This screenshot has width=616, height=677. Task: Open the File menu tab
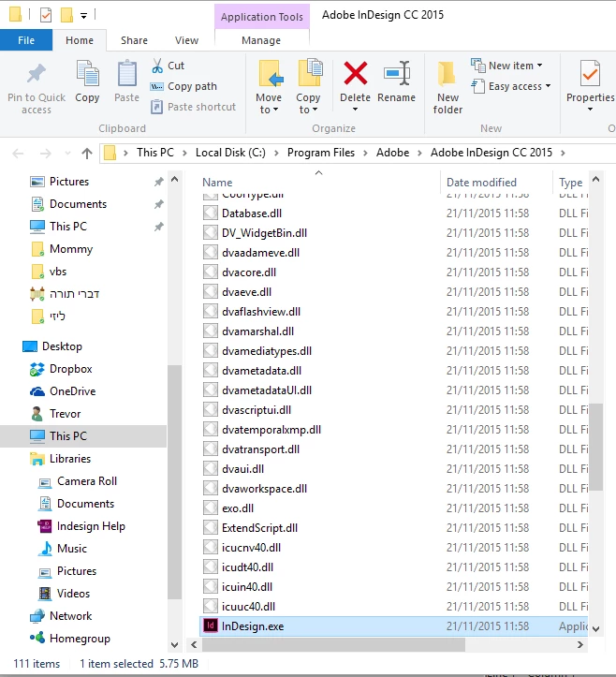coord(26,40)
